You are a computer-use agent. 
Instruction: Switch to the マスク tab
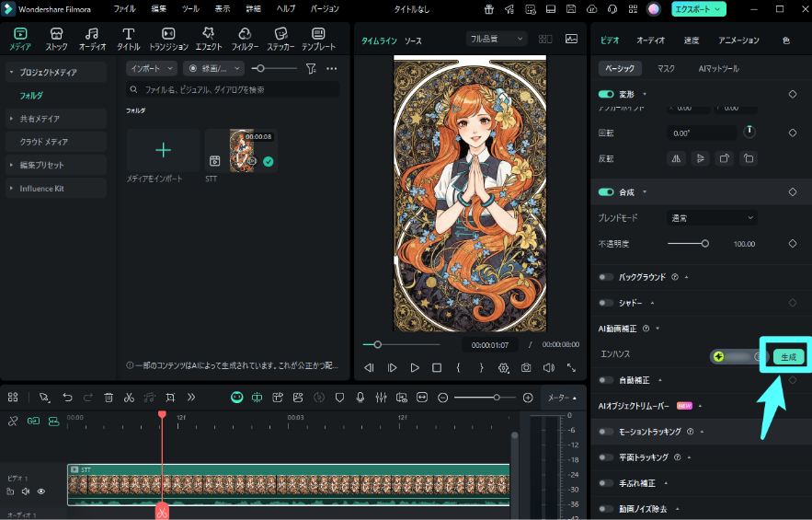tap(666, 69)
